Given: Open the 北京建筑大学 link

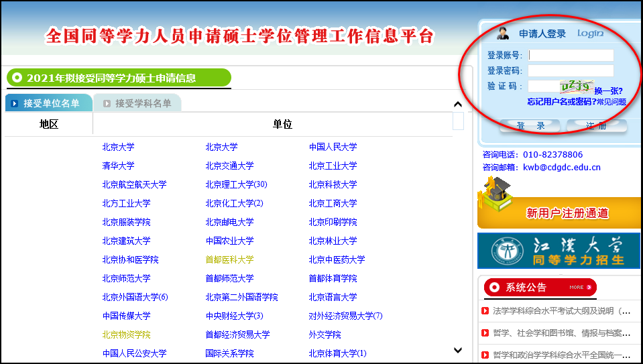Looking at the screenshot, I should click(126, 241).
